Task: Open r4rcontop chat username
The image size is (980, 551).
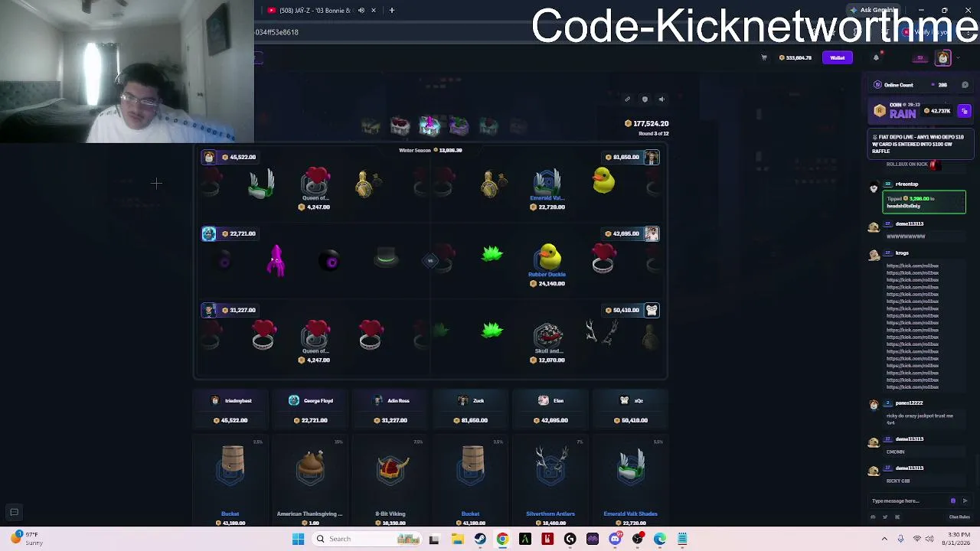Action: (906, 184)
